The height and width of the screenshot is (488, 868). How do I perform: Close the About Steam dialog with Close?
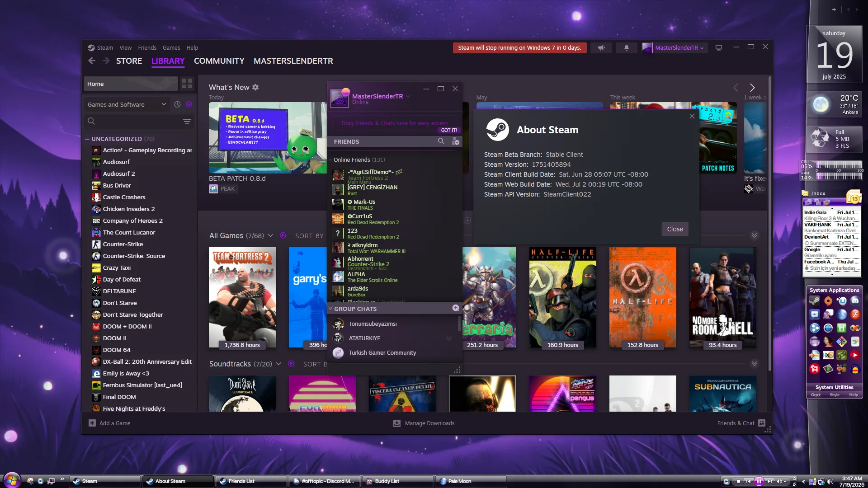coord(675,229)
